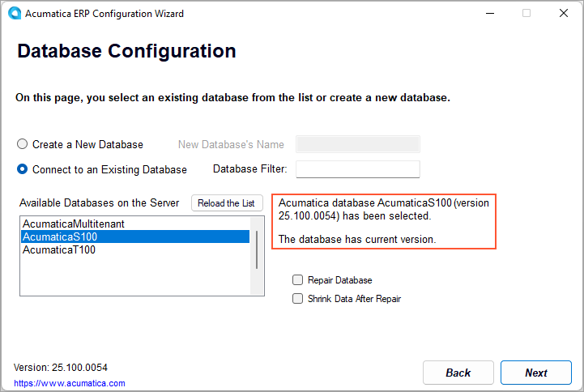Click inside the Database Filter field
The height and width of the screenshot is (392, 584).
[x=357, y=169]
